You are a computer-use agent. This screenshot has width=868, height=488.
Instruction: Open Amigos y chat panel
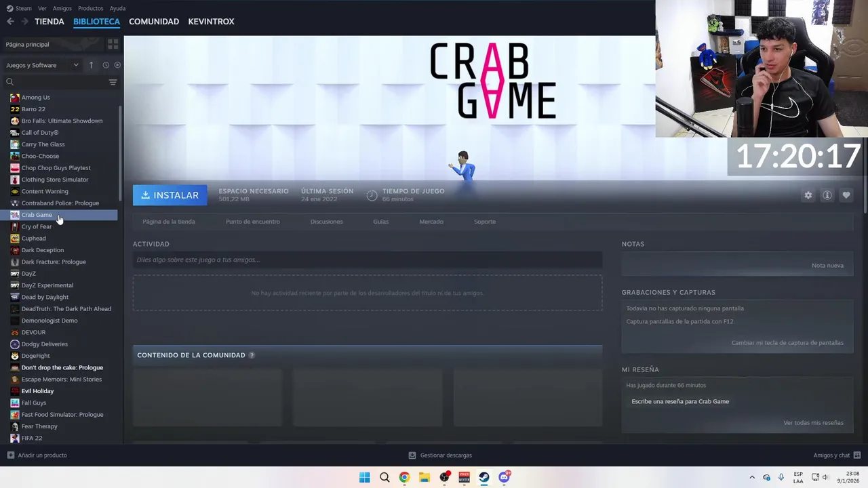(837, 455)
